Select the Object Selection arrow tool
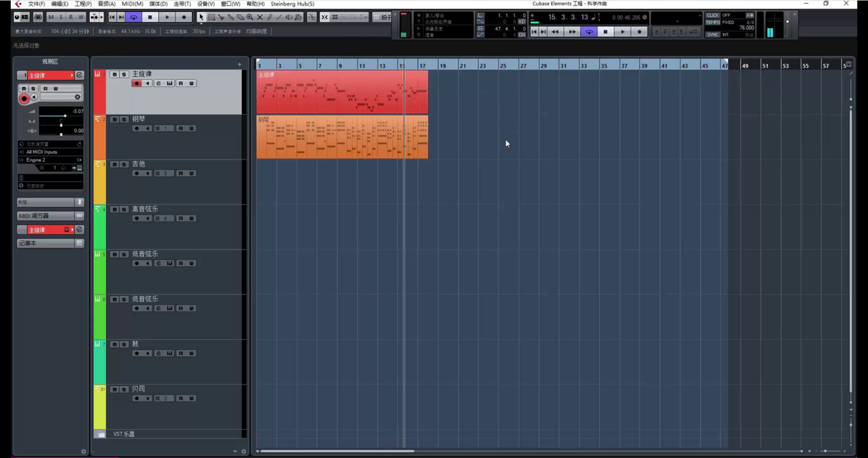The height and width of the screenshot is (458, 868). 201,17
